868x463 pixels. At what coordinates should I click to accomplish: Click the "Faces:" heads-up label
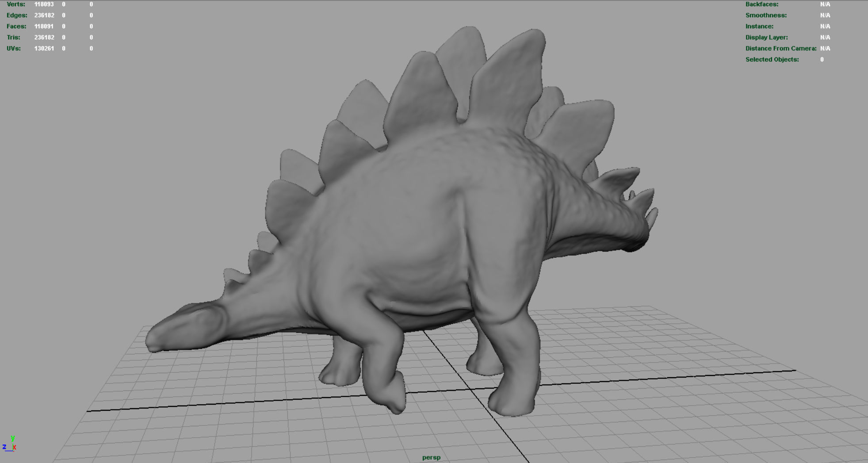click(x=16, y=27)
